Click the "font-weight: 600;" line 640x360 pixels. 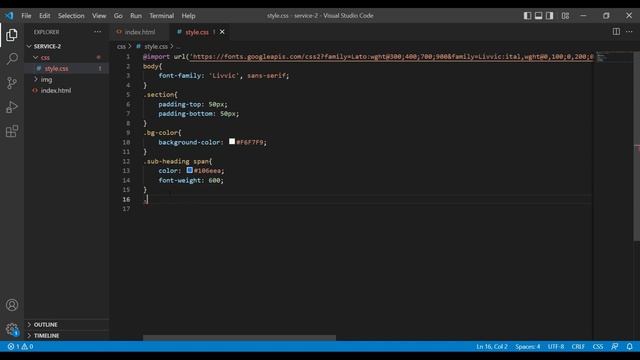click(x=191, y=180)
